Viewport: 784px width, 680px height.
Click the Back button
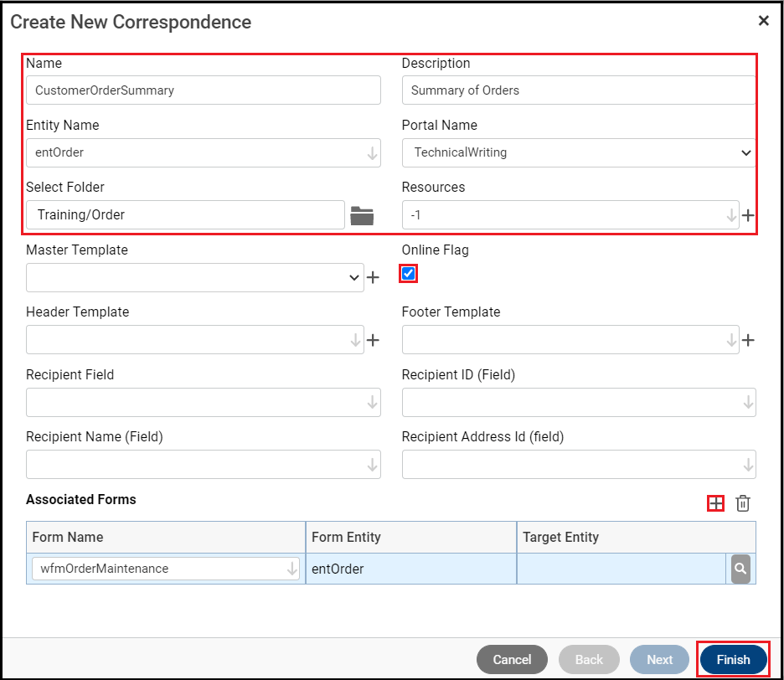point(589,660)
